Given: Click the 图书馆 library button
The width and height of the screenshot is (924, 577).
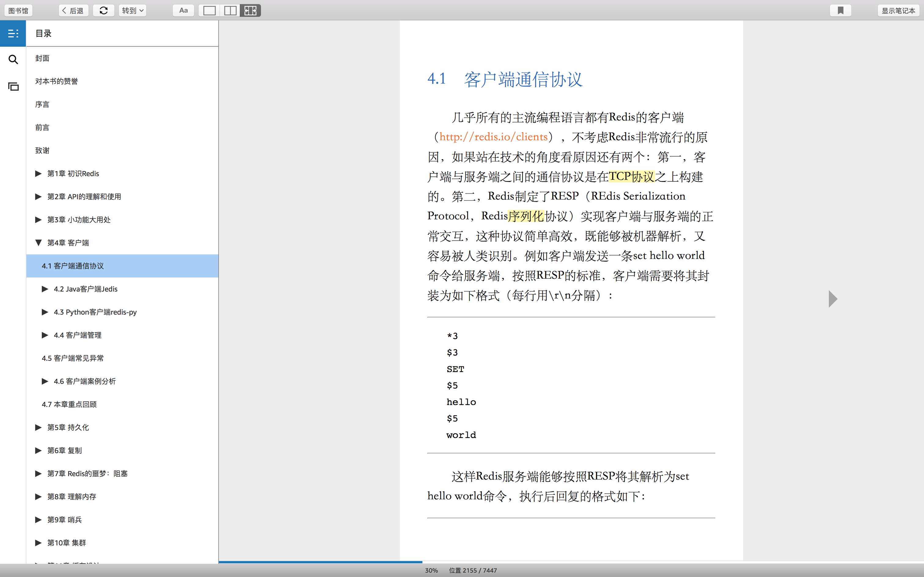Looking at the screenshot, I should click(18, 11).
